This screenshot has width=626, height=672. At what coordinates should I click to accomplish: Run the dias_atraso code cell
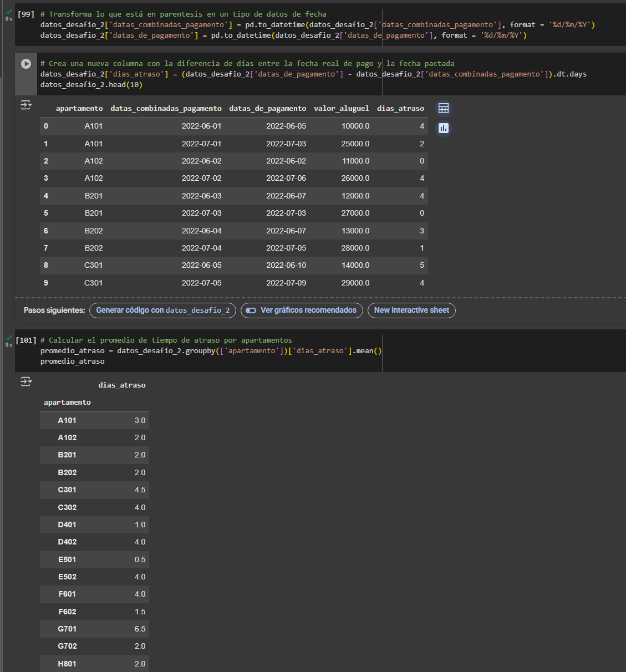pos(26,64)
